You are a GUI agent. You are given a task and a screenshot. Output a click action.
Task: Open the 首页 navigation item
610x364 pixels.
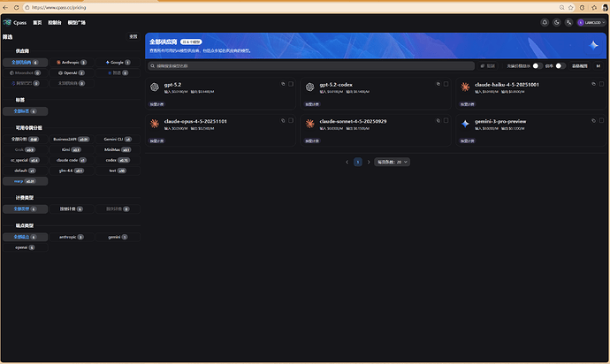(37, 23)
